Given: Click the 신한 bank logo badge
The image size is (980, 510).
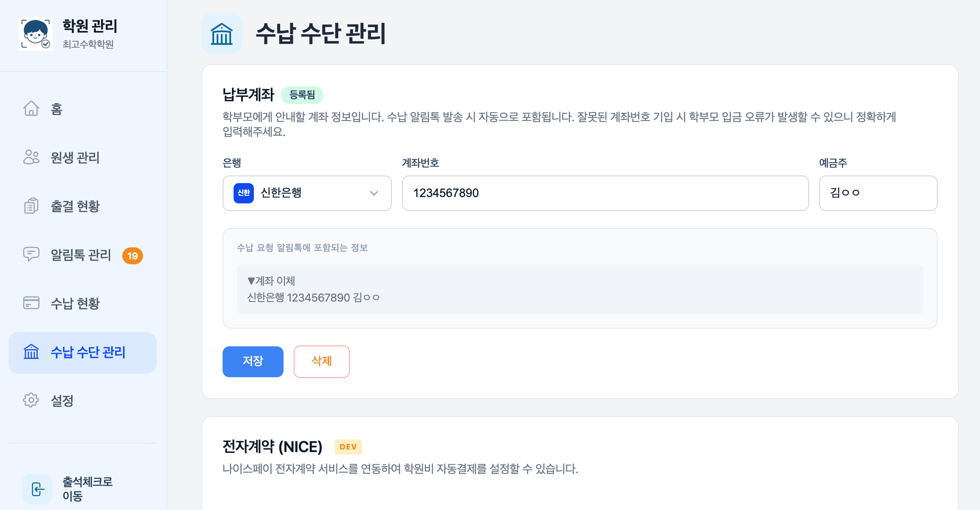Looking at the screenshot, I should click(243, 193).
